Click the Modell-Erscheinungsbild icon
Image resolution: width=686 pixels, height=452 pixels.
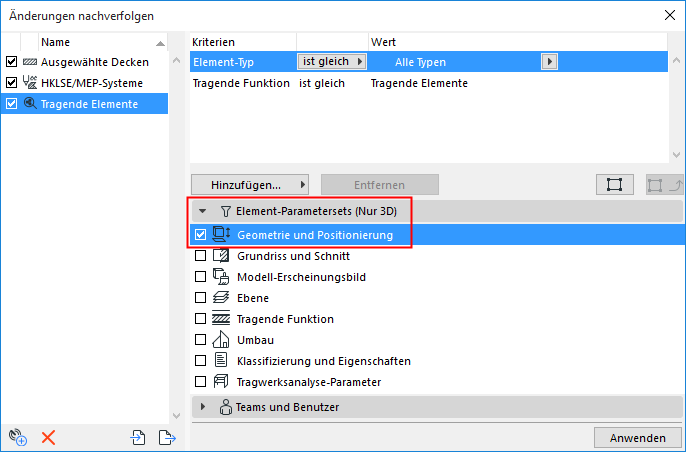(x=221, y=277)
